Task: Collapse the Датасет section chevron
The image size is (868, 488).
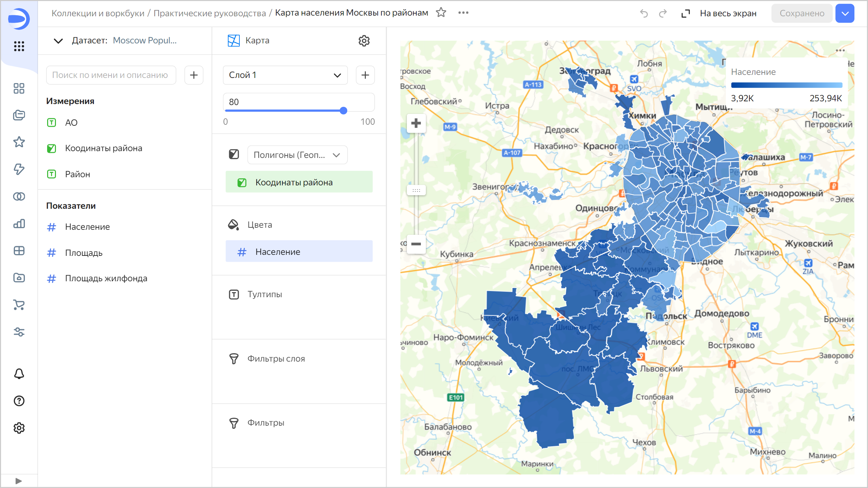Action: click(x=58, y=41)
